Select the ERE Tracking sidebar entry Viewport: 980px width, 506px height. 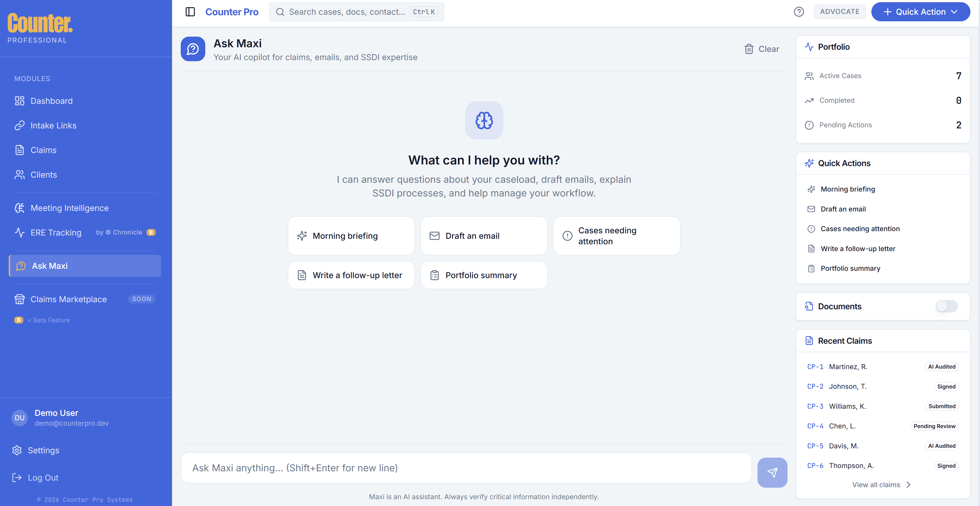55,233
